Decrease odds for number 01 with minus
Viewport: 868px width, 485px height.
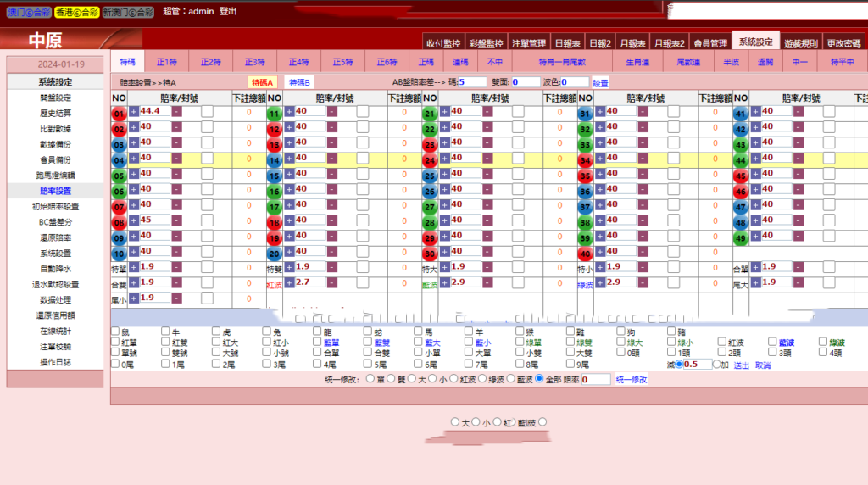tap(176, 111)
